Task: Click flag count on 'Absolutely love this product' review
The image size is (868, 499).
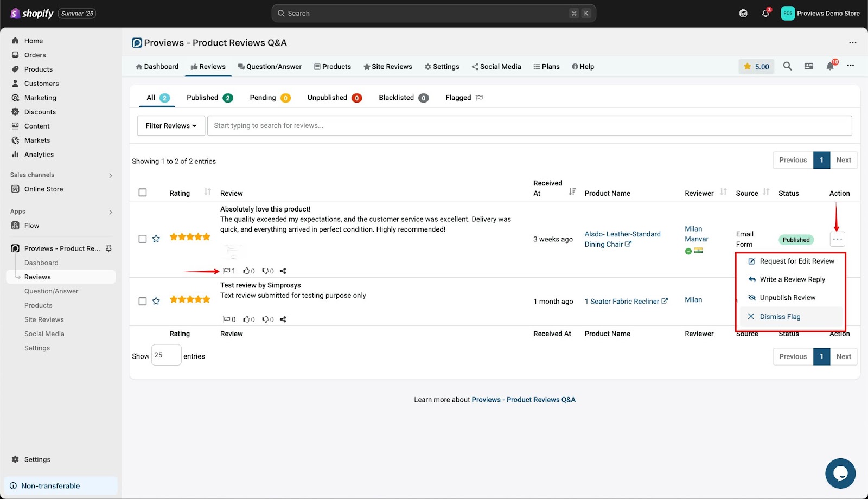Action: [x=229, y=271]
